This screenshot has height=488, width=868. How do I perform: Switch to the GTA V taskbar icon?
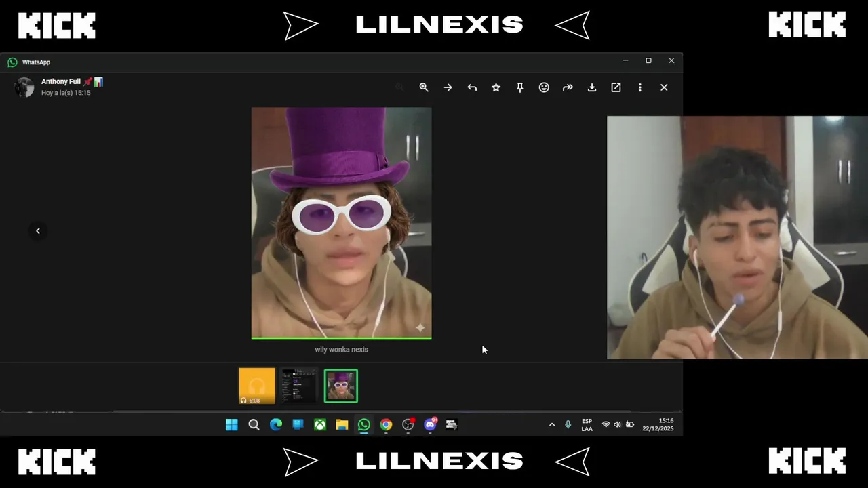(452, 425)
